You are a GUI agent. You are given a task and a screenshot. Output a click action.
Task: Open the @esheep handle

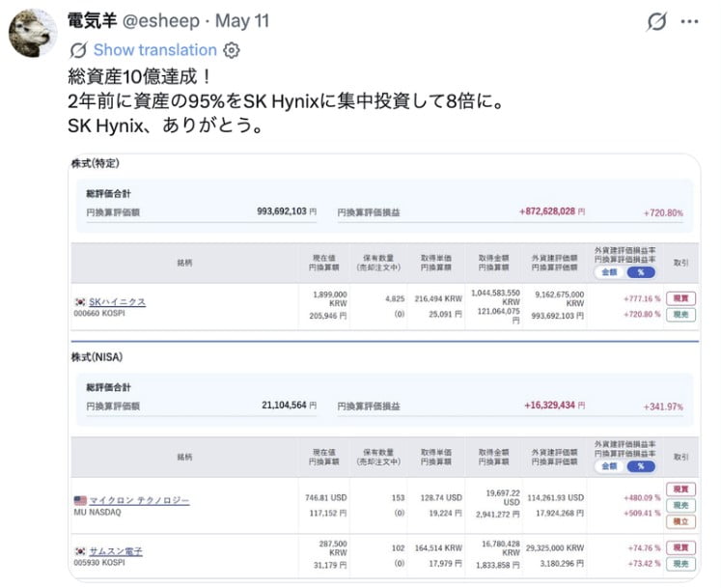point(160,21)
